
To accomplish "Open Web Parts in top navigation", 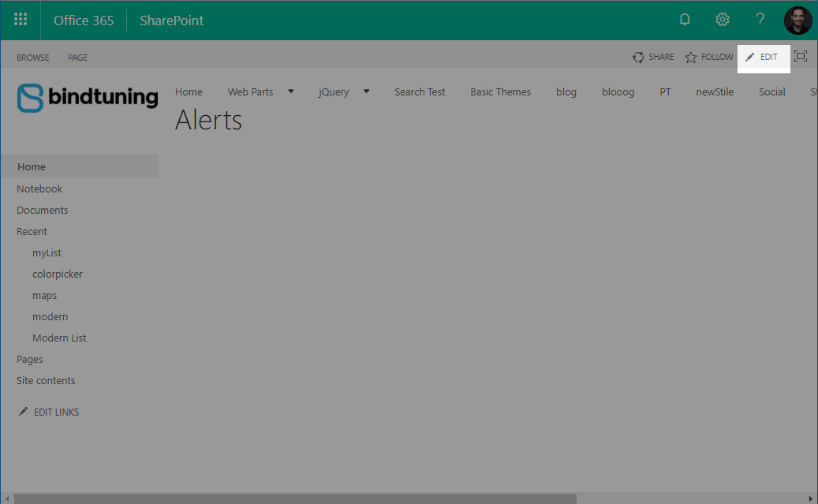I will [250, 91].
